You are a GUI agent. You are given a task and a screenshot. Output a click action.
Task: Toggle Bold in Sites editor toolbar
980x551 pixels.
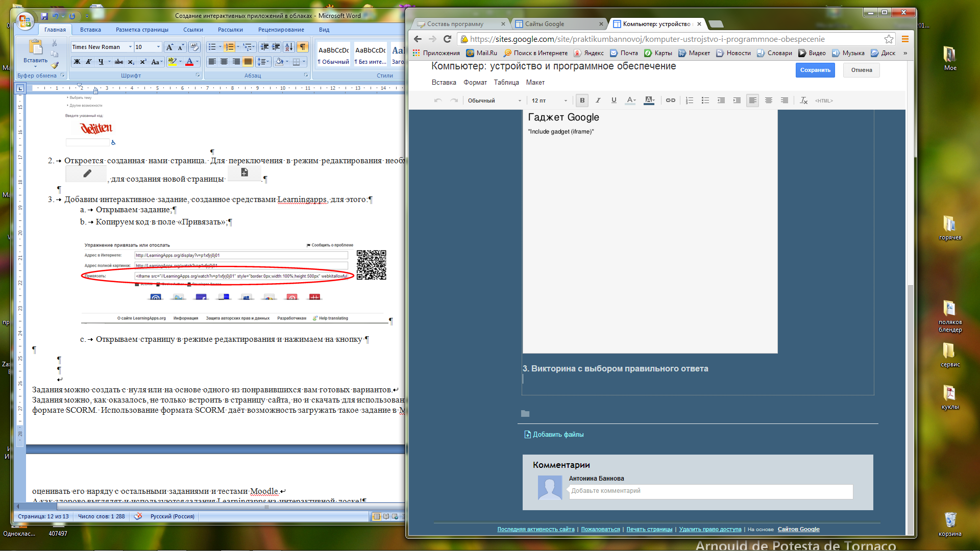(x=582, y=101)
